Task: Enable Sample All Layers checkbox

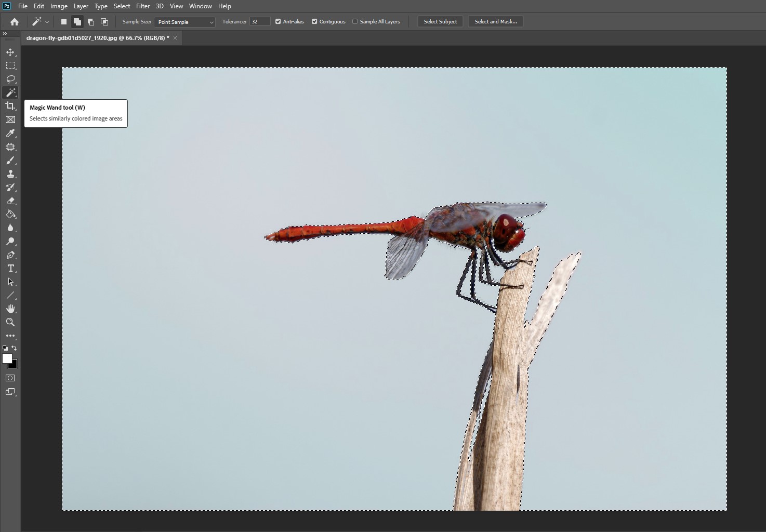Action: pos(355,21)
